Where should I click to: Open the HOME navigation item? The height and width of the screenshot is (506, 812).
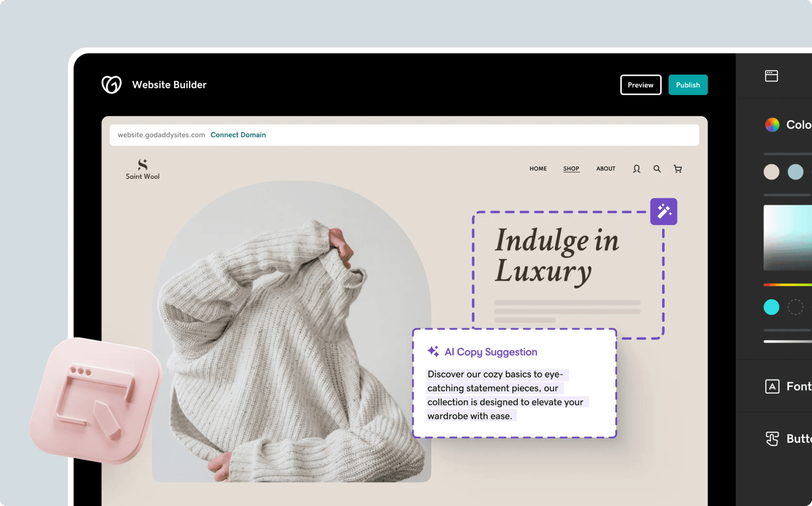click(x=538, y=168)
